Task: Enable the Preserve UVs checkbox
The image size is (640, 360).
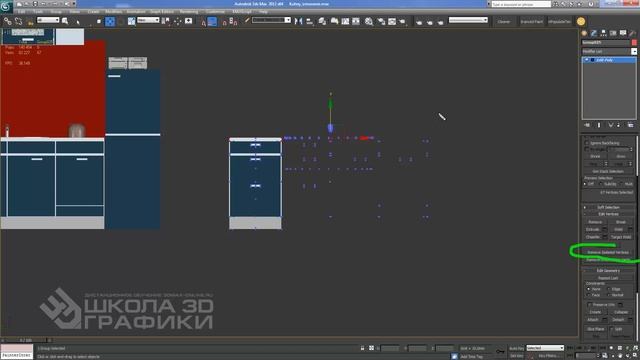Action: coord(589,304)
